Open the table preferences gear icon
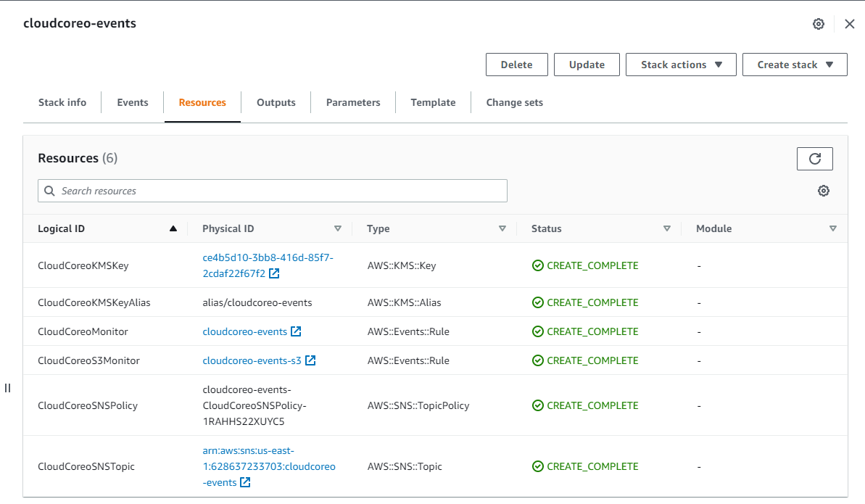Viewport: 865px width, 504px height. [824, 190]
